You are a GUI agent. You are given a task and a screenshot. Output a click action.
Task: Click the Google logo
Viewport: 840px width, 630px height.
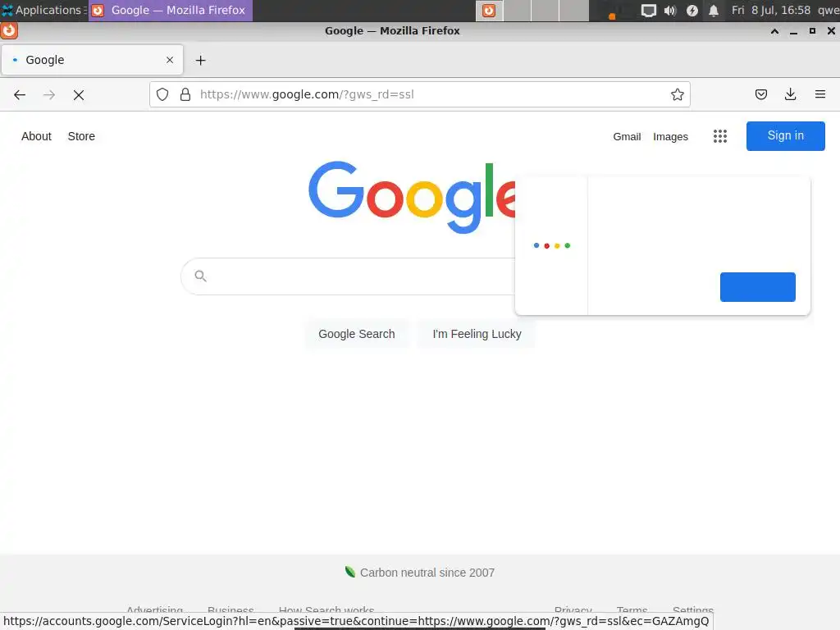[x=412, y=197]
